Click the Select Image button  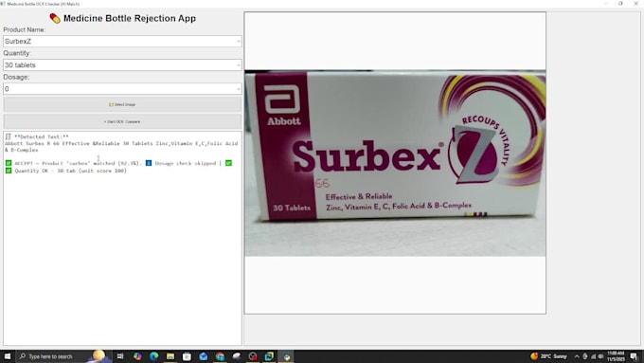tap(122, 104)
